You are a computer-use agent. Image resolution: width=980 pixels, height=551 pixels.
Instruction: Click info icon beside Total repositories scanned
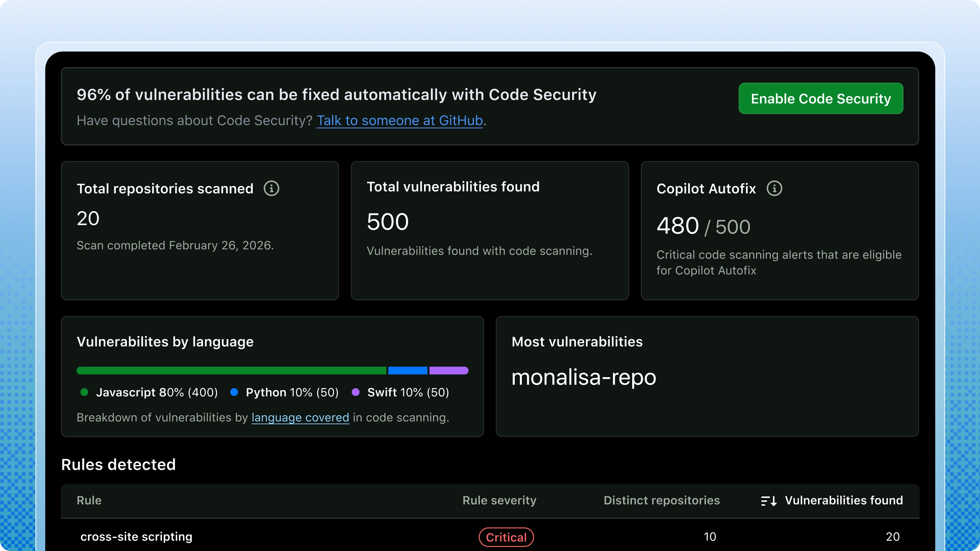pyautogui.click(x=271, y=188)
